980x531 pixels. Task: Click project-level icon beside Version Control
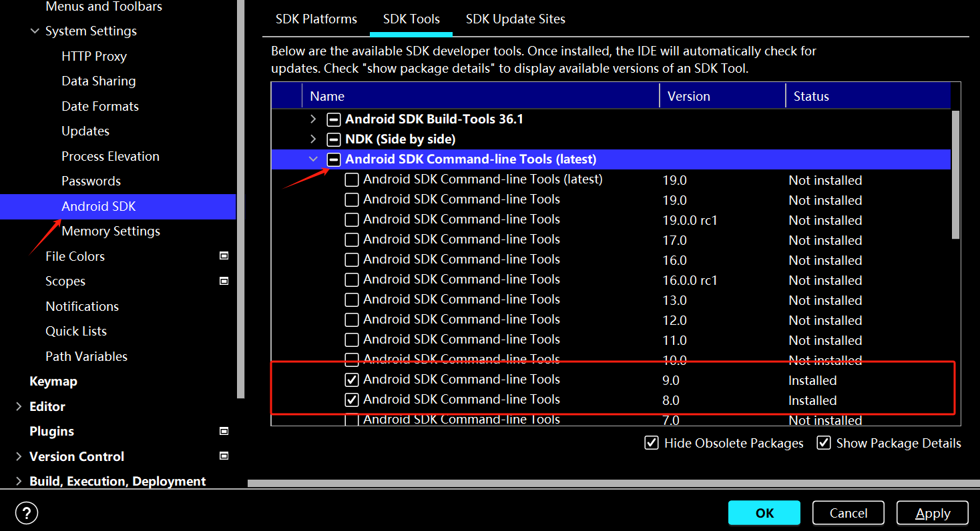tap(224, 456)
